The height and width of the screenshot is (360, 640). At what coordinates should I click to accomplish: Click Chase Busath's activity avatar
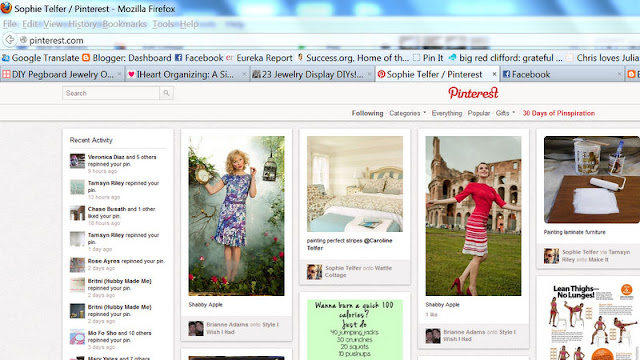pos(77,213)
